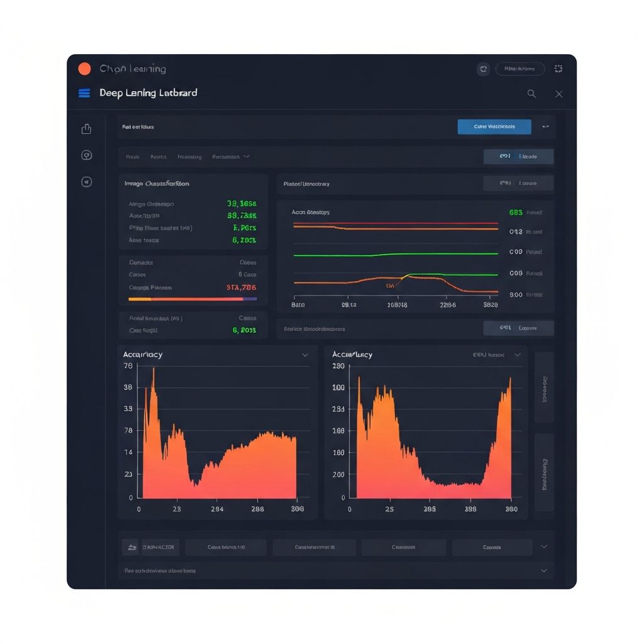Viewport: 644px width, 644px height.
Task: Expand the right Accuracy chart dropdown chevron
Action: 518,355
